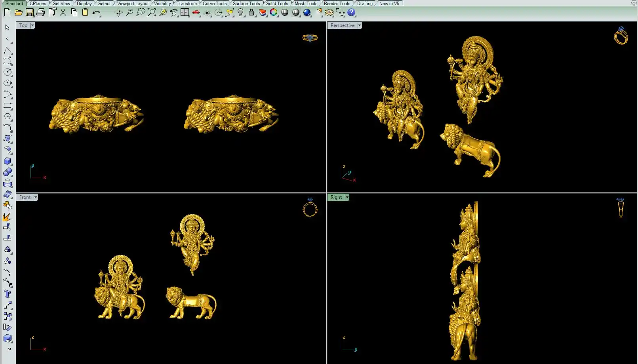
Task: Choose the Box solid tool
Action: [x=8, y=161]
